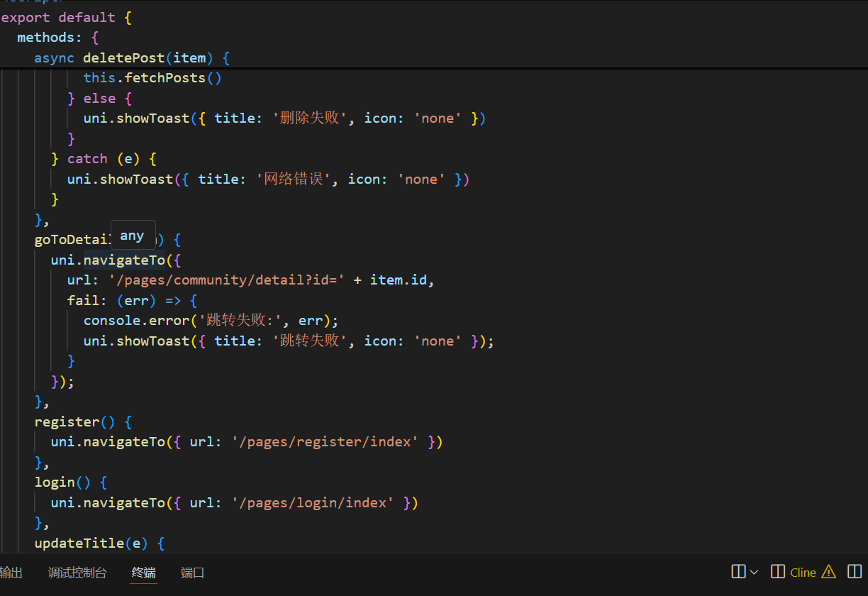The height and width of the screenshot is (596, 868).
Task: Select the 终端 tab
Action: click(x=144, y=573)
